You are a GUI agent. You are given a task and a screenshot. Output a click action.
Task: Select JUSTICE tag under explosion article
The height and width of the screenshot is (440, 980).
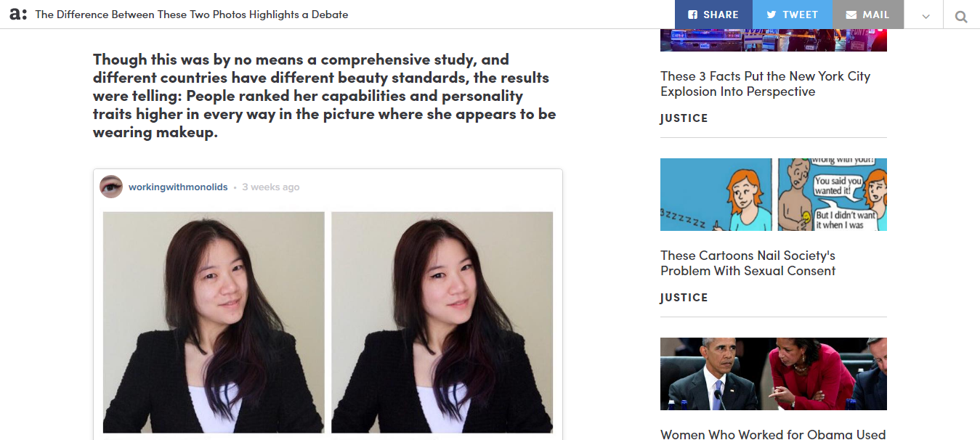coord(684,118)
